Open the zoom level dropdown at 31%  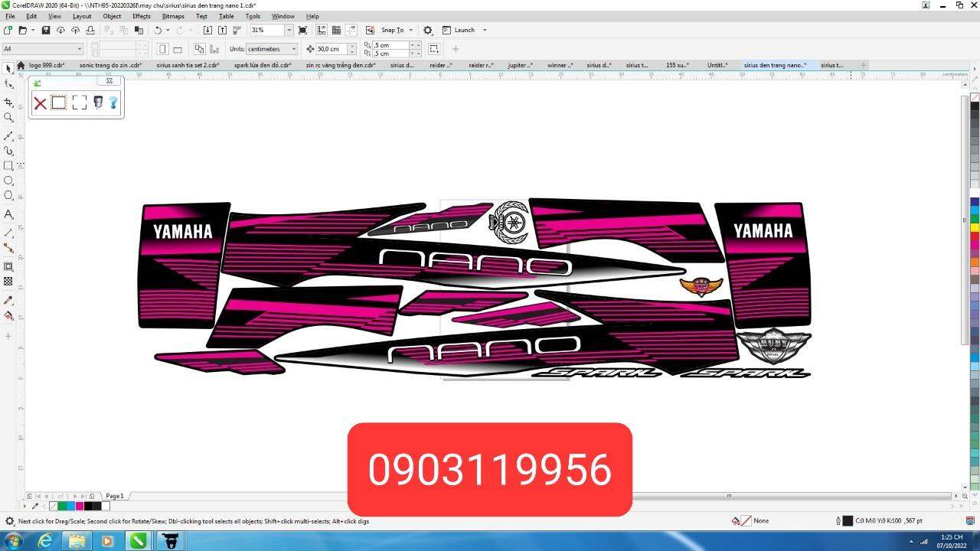pyautogui.click(x=289, y=30)
